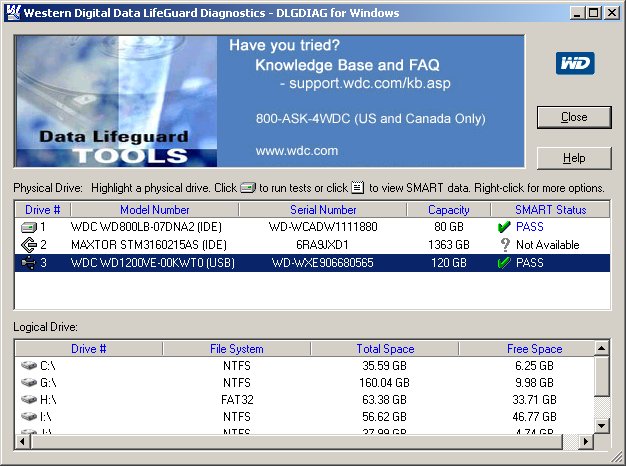Click the horizontal scrollbar right arrow

586,441
